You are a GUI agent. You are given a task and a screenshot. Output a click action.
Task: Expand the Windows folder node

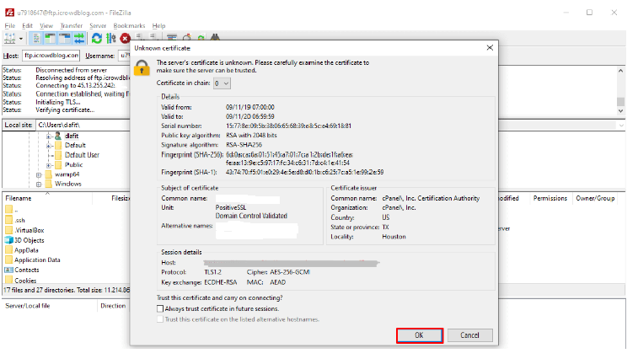coord(39,185)
